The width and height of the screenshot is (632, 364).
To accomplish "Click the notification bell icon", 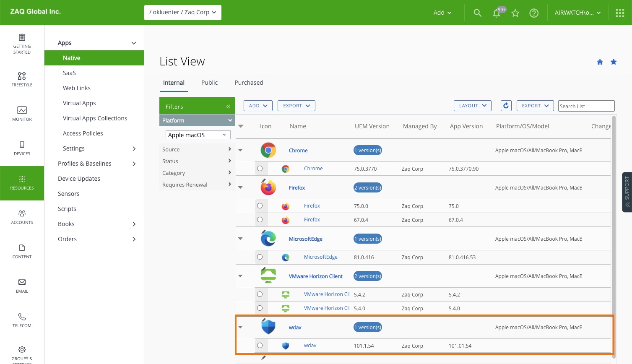I will 497,13.
